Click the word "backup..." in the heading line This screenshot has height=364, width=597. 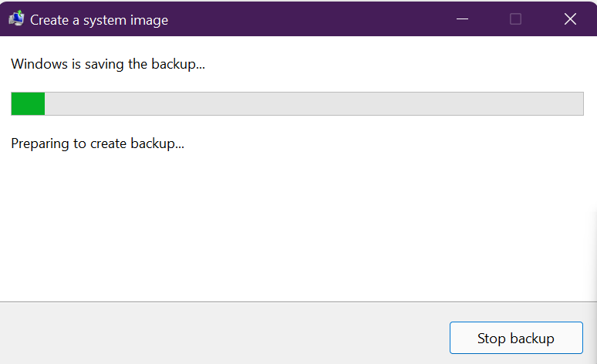[177, 64]
